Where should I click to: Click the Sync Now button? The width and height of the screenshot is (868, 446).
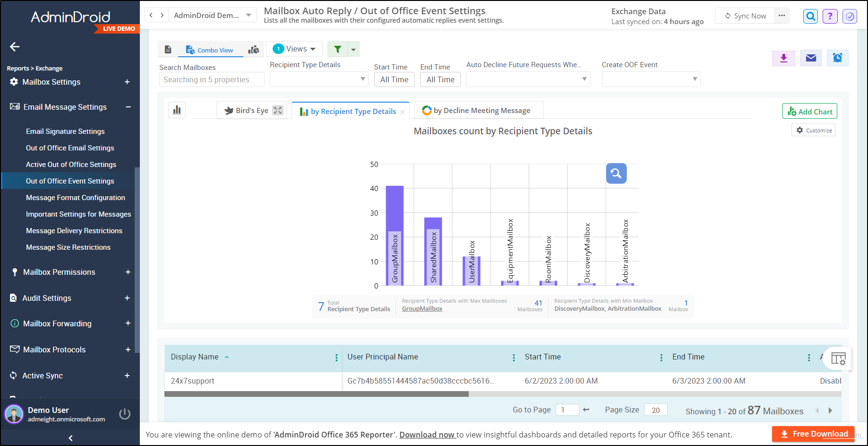(745, 16)
